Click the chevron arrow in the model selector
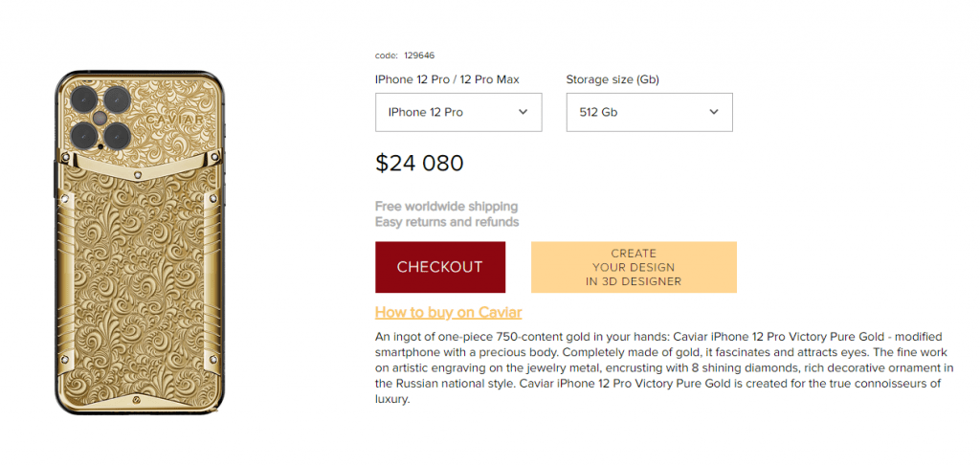The image size is (980, 466). [x=523, y=112]
